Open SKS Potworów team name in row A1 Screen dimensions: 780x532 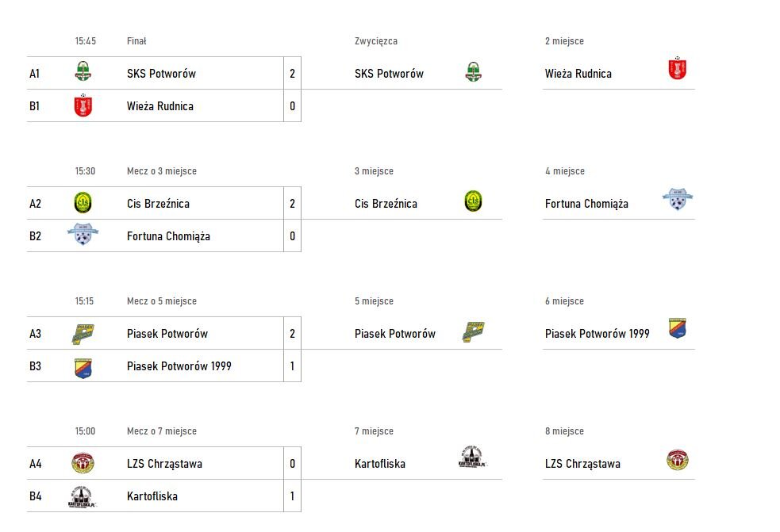point(161,74)
